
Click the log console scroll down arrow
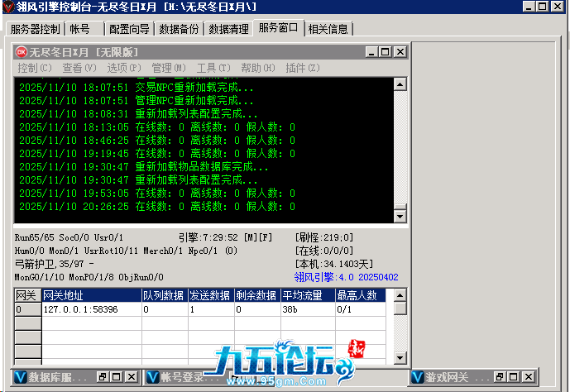coord(400,217)
